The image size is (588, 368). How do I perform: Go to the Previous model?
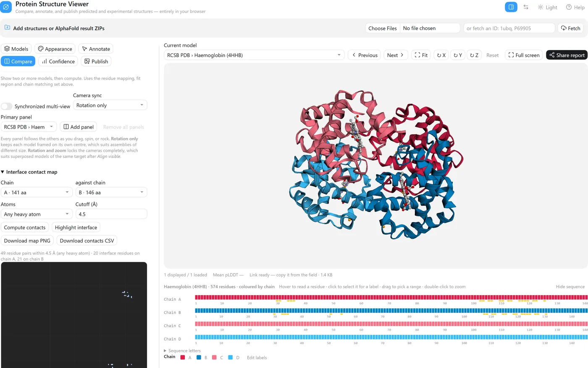[365, 55]
